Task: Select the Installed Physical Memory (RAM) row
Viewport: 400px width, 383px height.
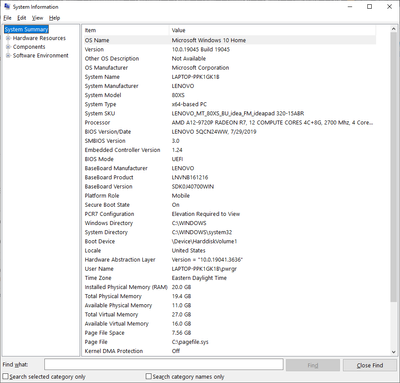Action: click(x=229, y=287)
